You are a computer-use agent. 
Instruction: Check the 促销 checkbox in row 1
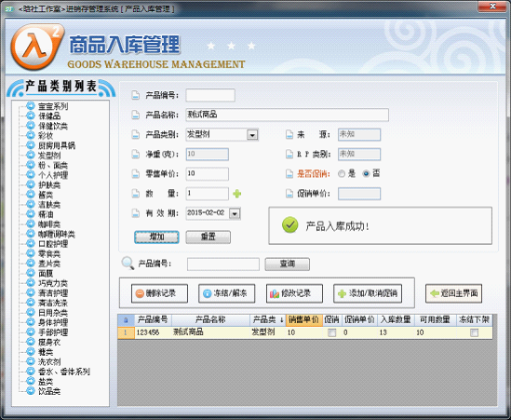tap(331, 332)
